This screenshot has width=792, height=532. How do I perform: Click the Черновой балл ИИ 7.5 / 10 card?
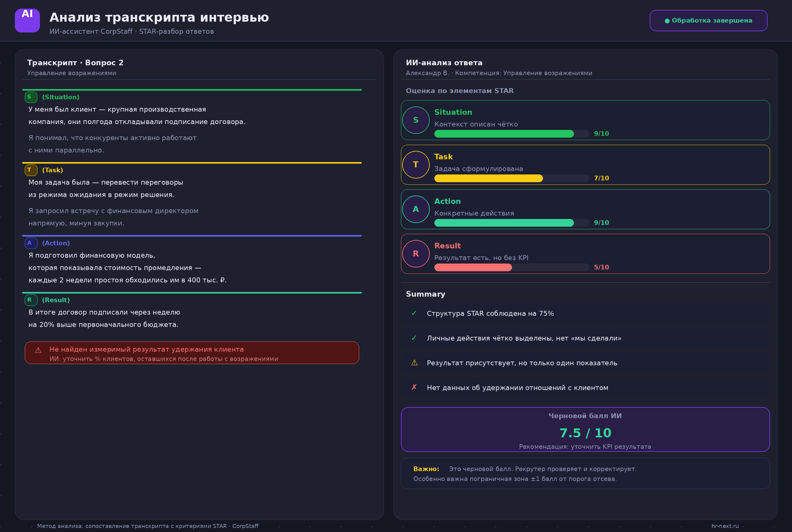pos(585,429)
